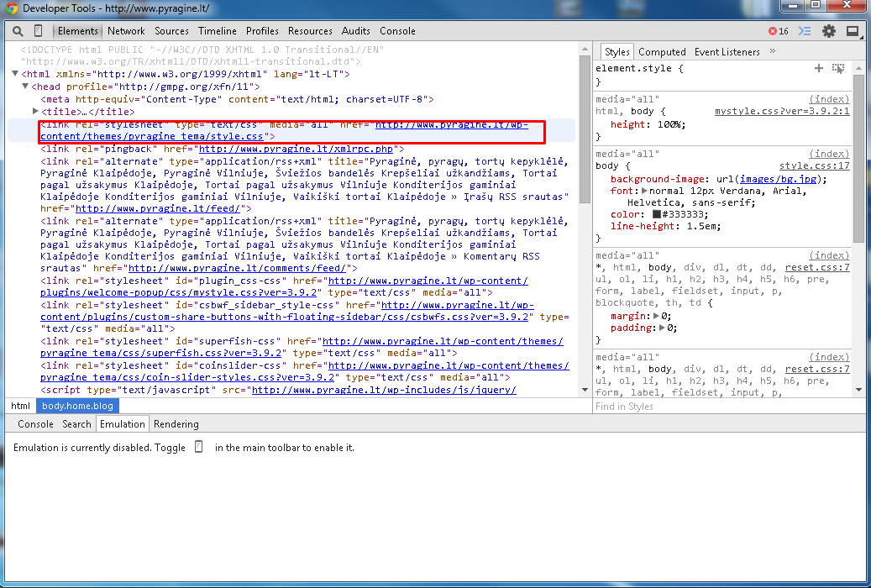Click the magnifier inspect element icon
The image size is (871, 588).
[x=18, y=31]
